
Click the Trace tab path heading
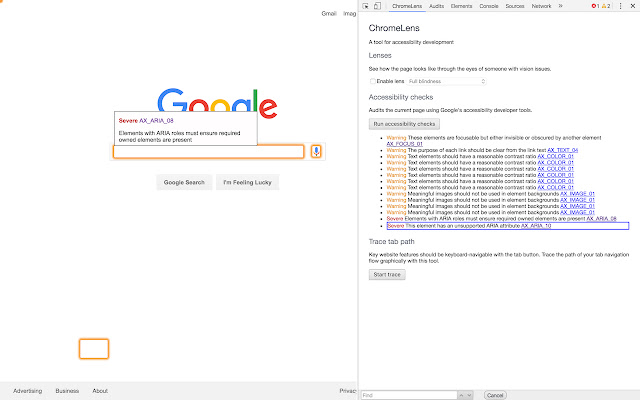point(391,242)
